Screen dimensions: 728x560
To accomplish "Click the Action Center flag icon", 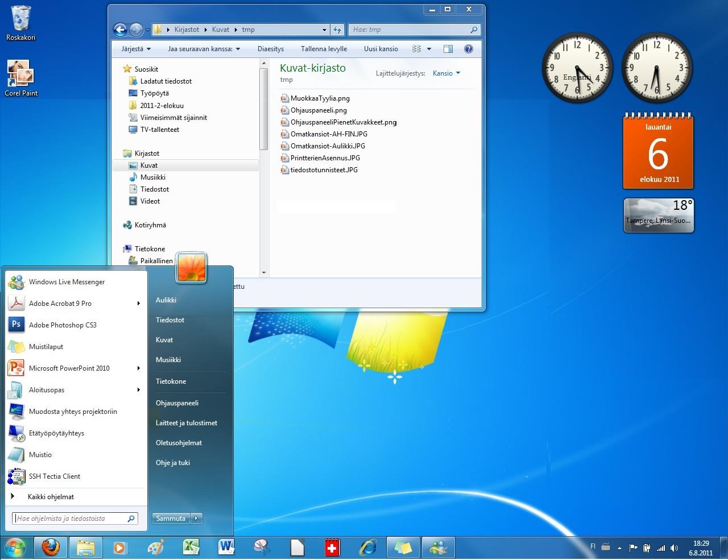I will pos(633,548).
